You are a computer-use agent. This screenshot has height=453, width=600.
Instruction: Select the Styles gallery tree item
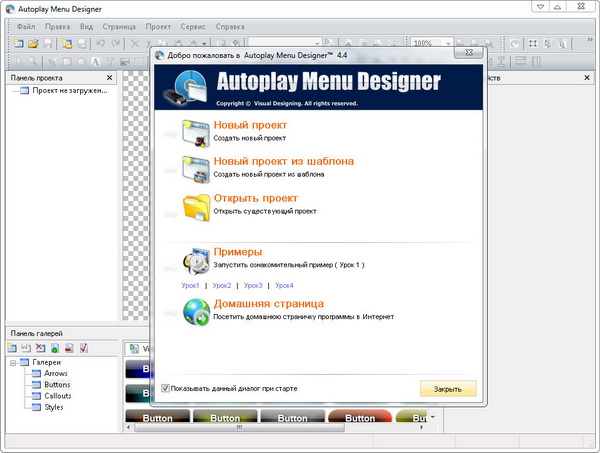(x=54, y=407)
